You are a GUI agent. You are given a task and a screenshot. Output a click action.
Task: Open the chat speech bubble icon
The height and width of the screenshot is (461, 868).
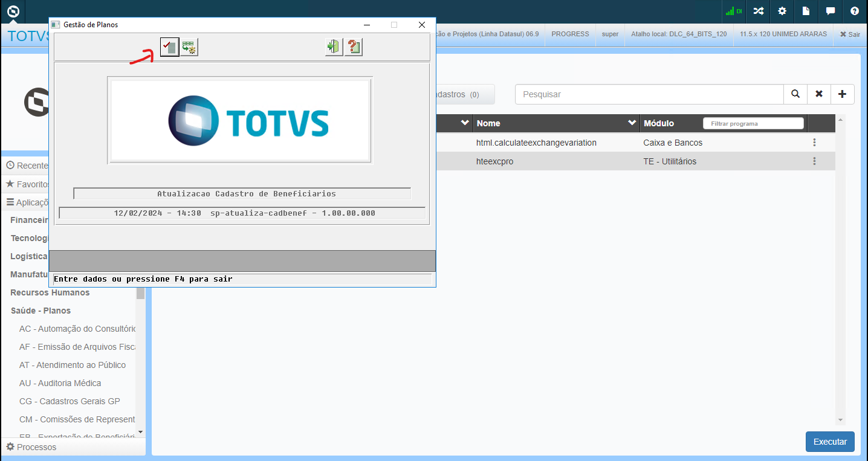[x=831, y=11]
